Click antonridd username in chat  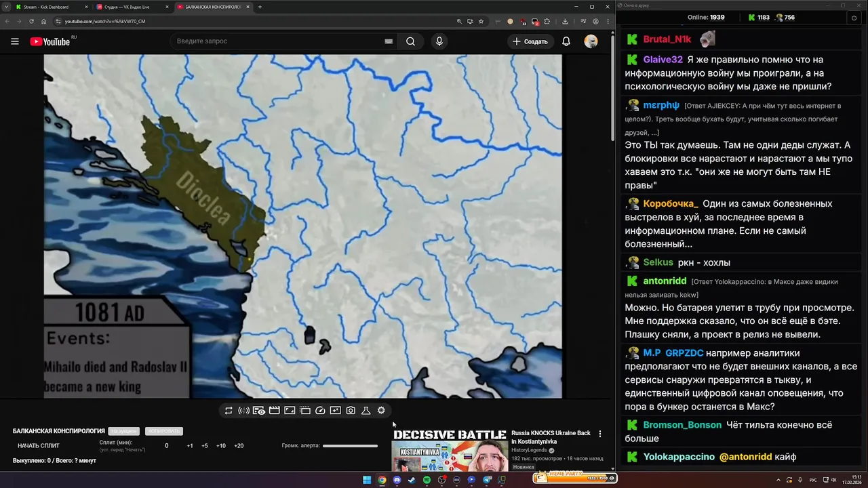[x=665, y=281]
